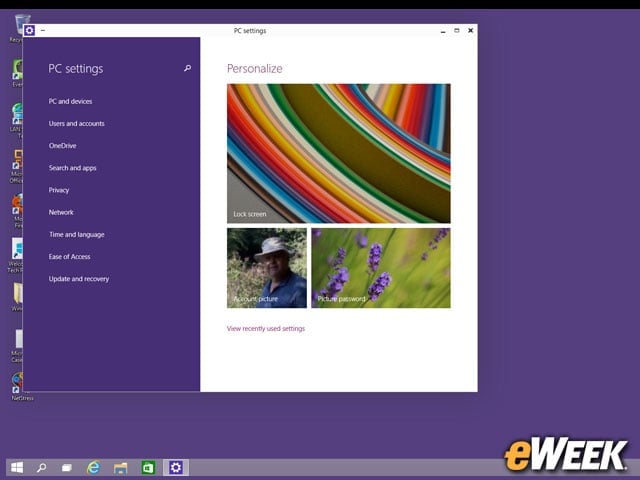
Task: Open PC and devices settings
Action: 70,101
